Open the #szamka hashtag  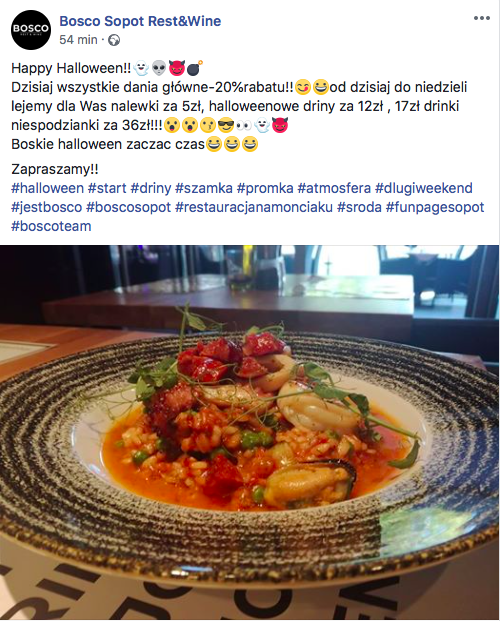tap(204, 188)
